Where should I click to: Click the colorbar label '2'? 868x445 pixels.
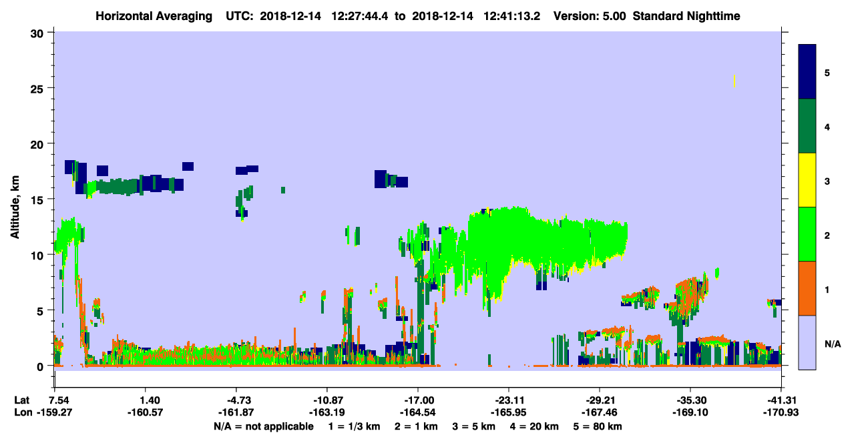827,234
